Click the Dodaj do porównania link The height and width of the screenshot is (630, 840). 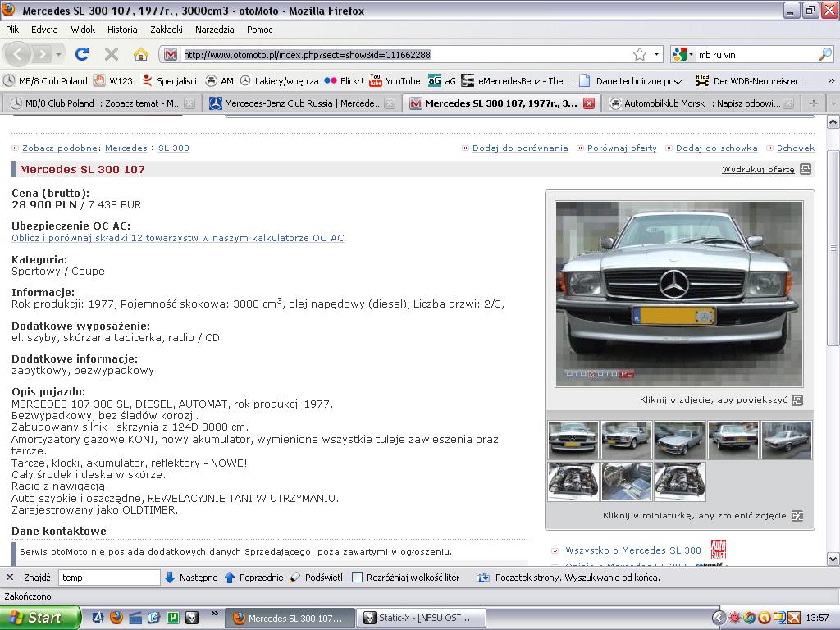point(520,148)
